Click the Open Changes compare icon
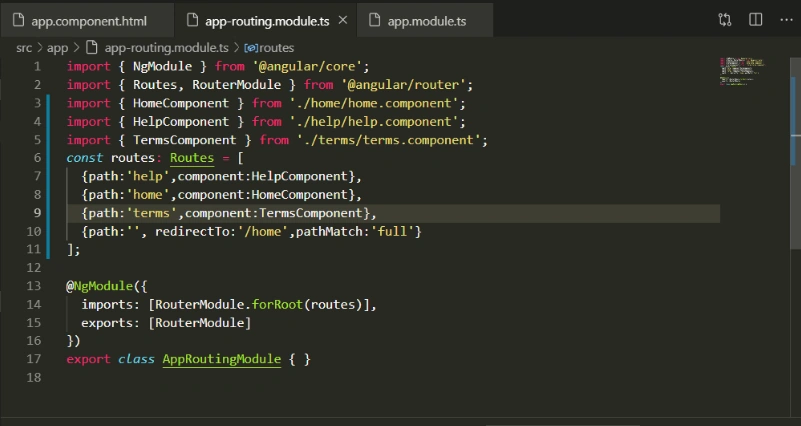801x426 pixels. pos(724,20)
